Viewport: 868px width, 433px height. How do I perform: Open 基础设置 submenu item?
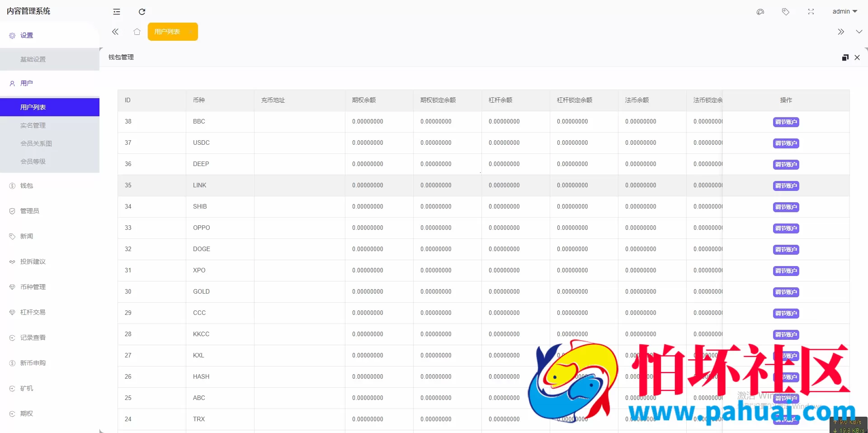point(50,59)
